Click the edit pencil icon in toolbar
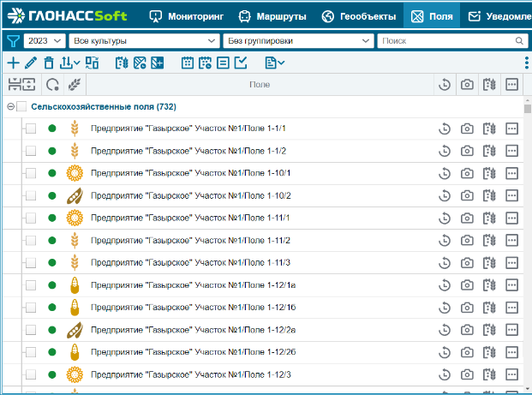 click(31, 63)
